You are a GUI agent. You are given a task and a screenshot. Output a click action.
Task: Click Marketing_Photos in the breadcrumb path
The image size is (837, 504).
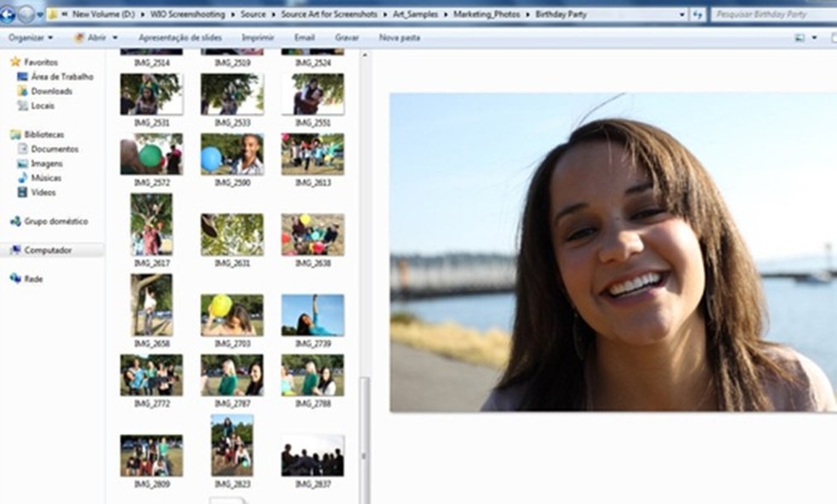[x=487, y=14]
